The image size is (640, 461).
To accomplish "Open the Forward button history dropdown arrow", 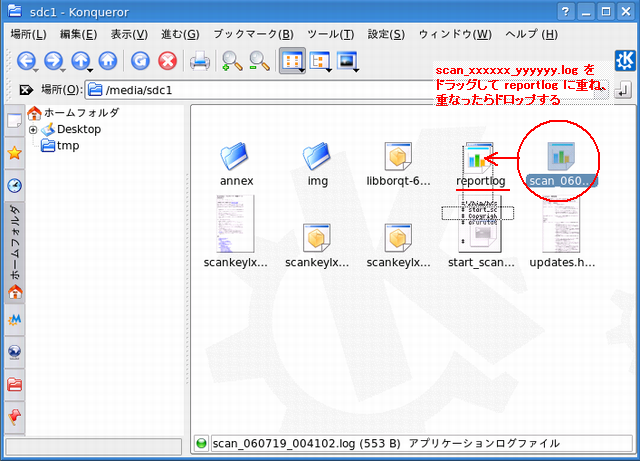I will click(63, 70).
